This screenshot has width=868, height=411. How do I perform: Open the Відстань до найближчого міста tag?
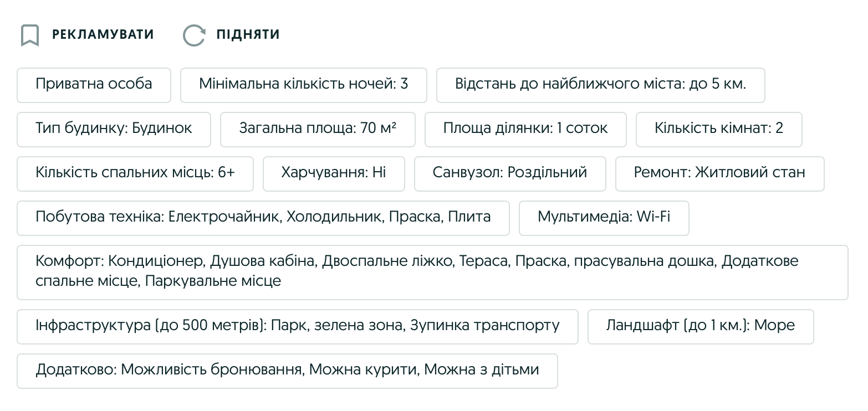pos(600,85)
